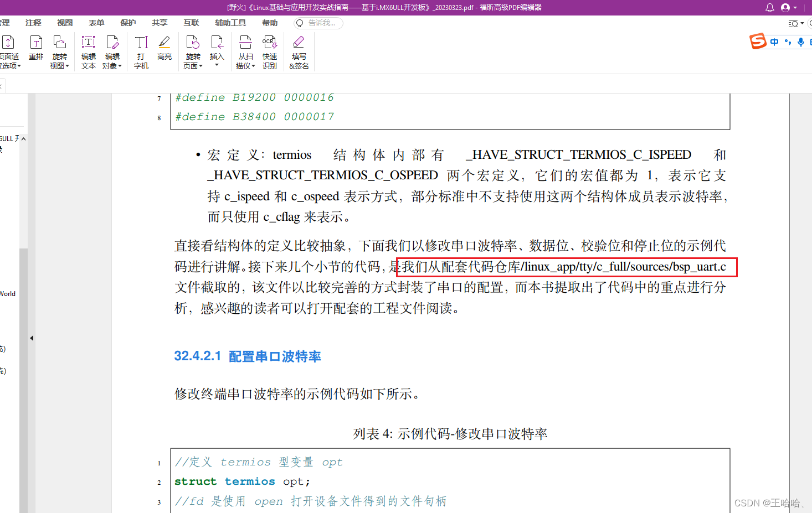Collapse the left navigation panel arrow
The image size is (812, 513).
32,338
